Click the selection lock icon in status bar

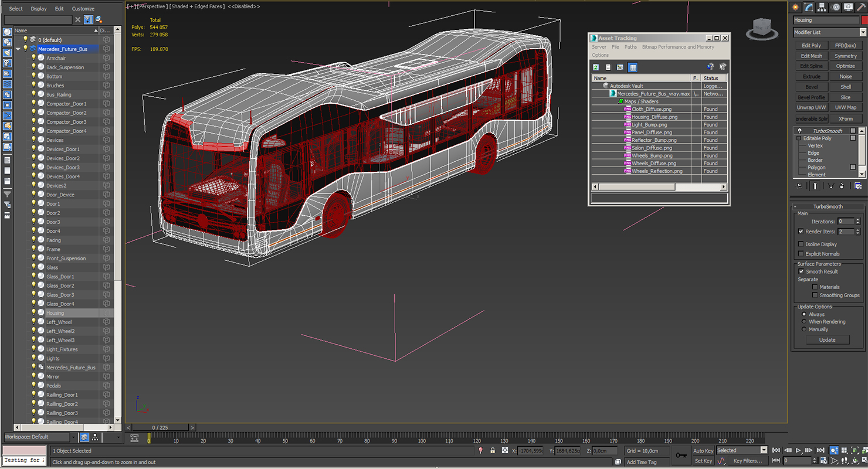point(493,451)
